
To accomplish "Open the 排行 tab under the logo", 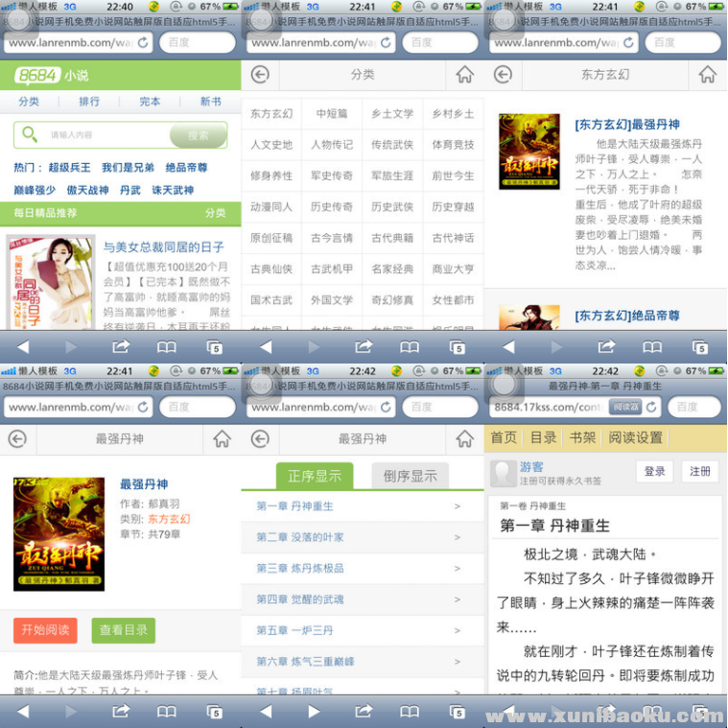I will (x=89, y=102).
